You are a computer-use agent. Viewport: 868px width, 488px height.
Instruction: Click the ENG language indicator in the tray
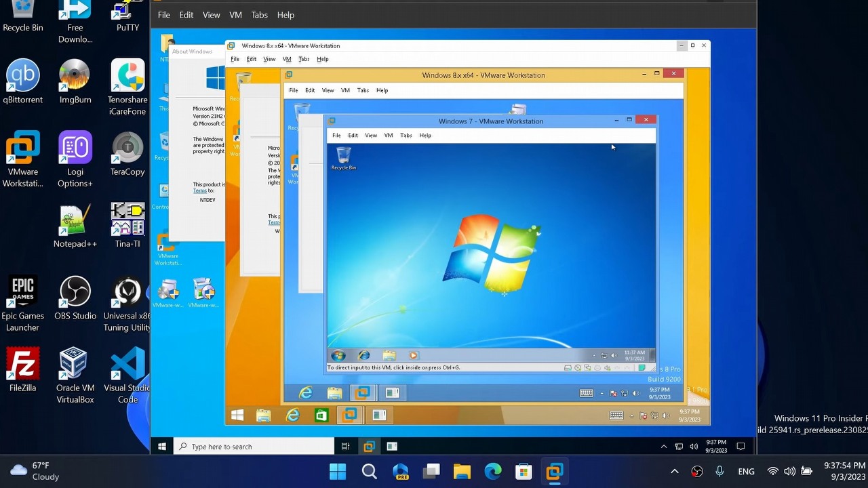point(746,471)
